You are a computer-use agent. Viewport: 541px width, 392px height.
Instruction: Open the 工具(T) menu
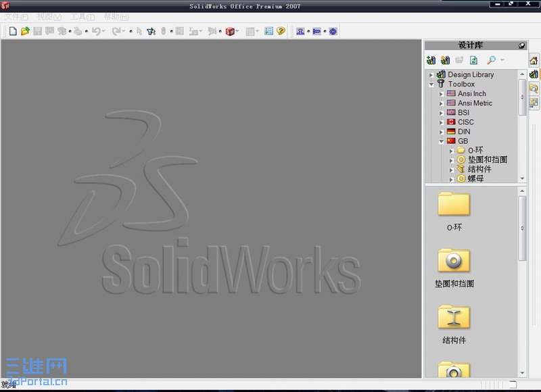click(83, 17)
